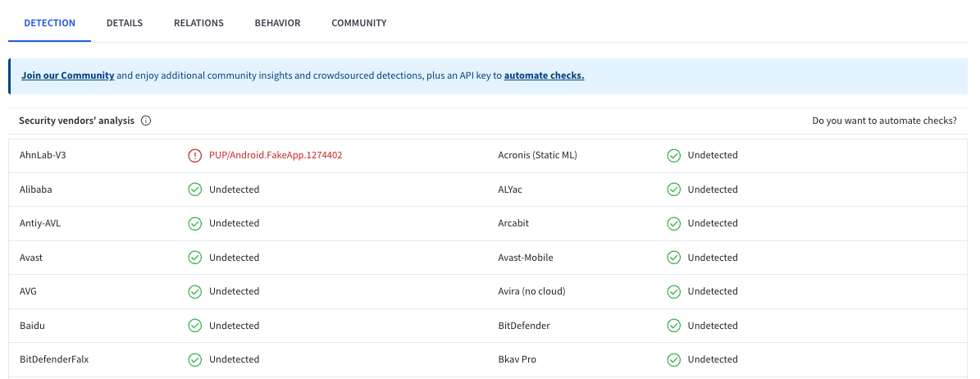Click the ALYac vendor name
This screenshot has height=379, width=980.
pyautogui.click(x=510, y=189)
